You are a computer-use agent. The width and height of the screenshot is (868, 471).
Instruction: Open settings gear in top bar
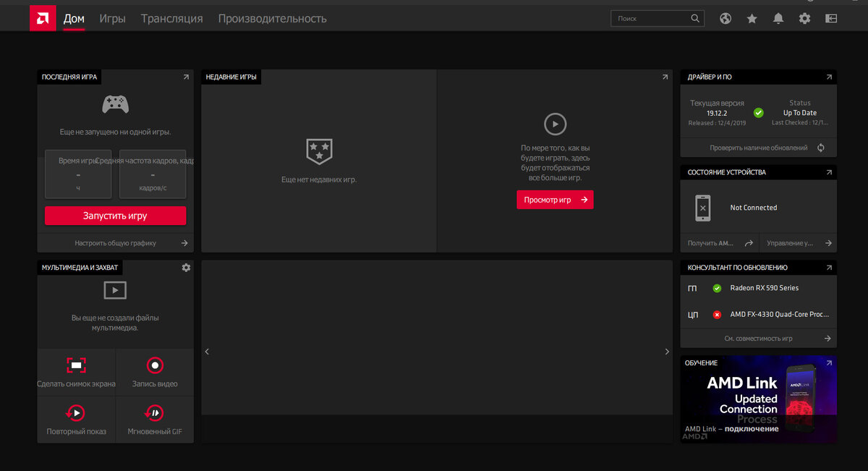pyautogui.click(x=805, y=19)
